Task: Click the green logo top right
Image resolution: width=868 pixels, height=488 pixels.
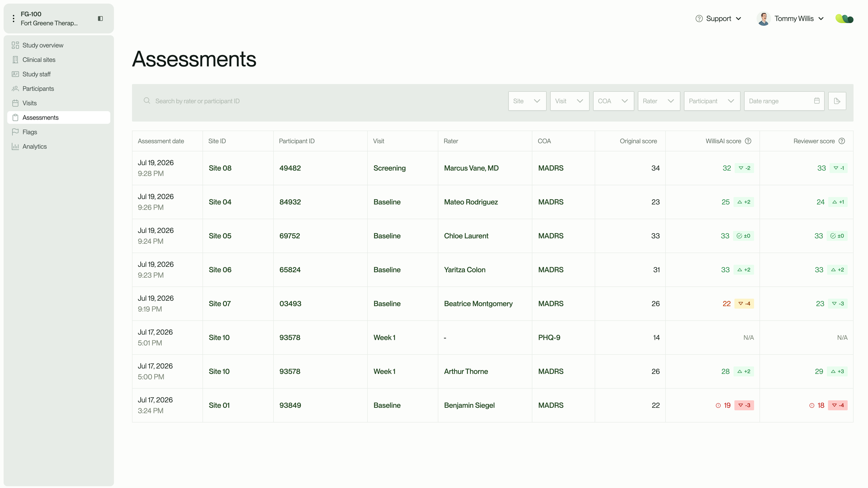Action: (844, 19)
